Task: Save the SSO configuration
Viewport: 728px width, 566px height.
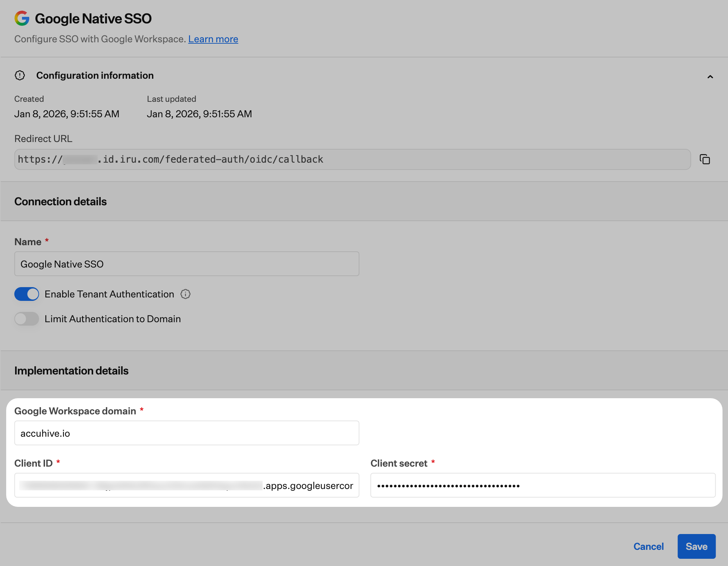Action: [696, 546]
